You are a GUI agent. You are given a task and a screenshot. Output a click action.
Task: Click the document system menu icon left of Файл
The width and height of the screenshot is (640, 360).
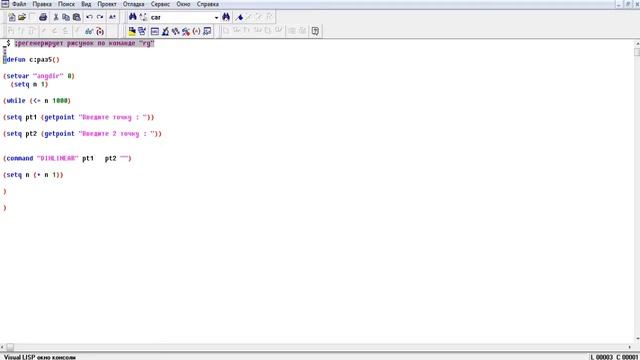pyautogui.click(x=5, y=4)
